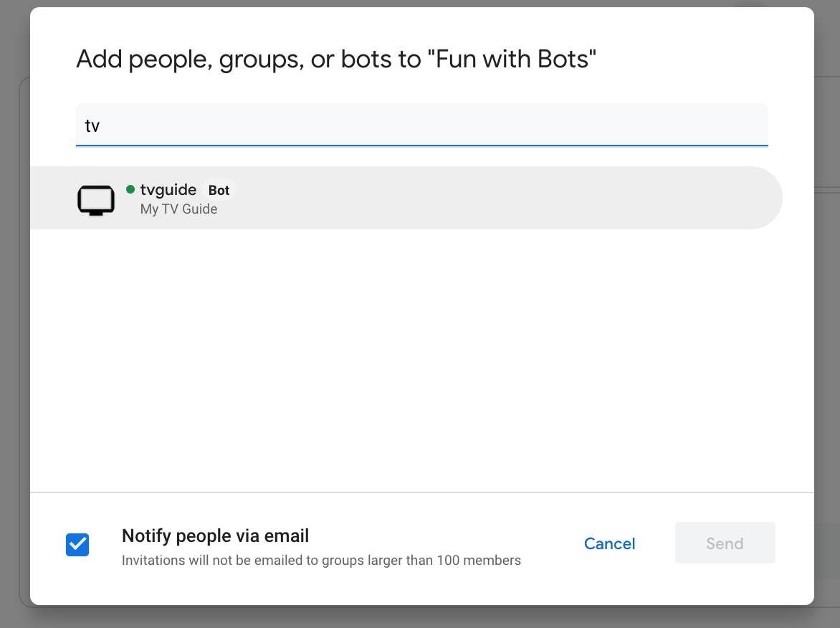Click the invitations group size notice text
The height and width of the screenshot is (628, 840).
pos(321,561)
